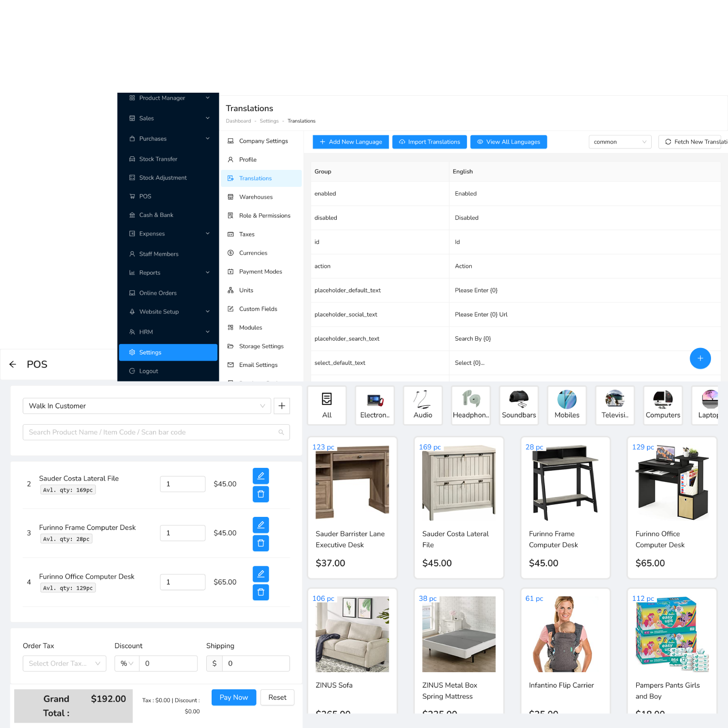Viewport: 728px width, 728px height.
Task: Select the ZINUS Sofa product thumbnail
Action: (352, 634)
